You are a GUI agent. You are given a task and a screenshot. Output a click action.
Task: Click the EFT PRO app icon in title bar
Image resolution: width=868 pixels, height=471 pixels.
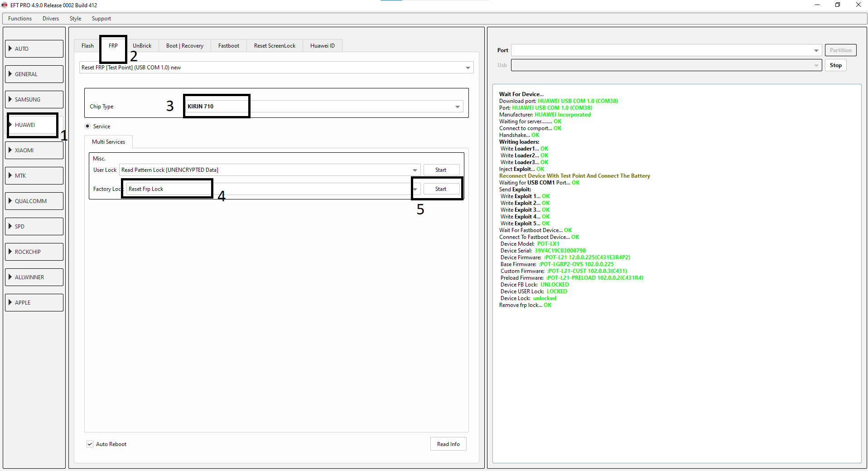(x=5, y=5)
